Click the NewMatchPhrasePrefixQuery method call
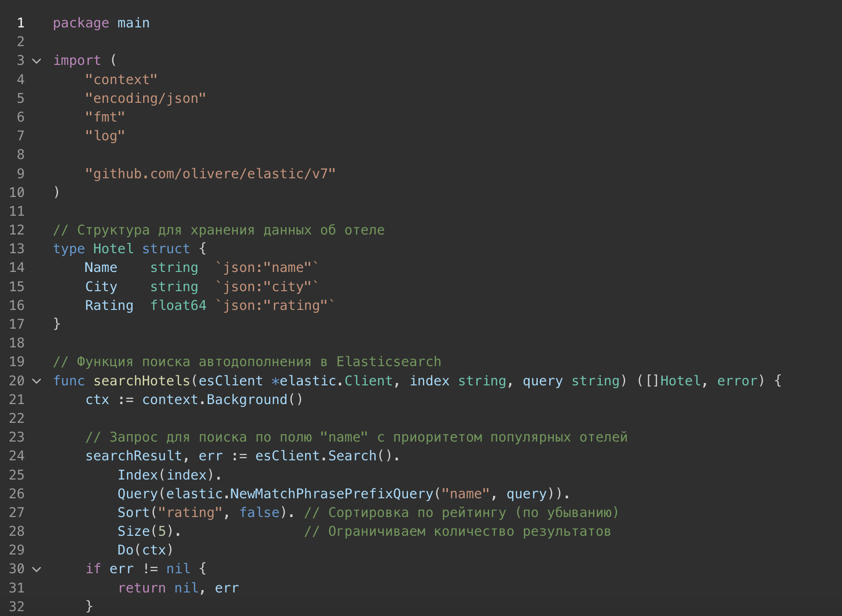Image resolution: width=842 pixels, height=616 pixels. 332,494
